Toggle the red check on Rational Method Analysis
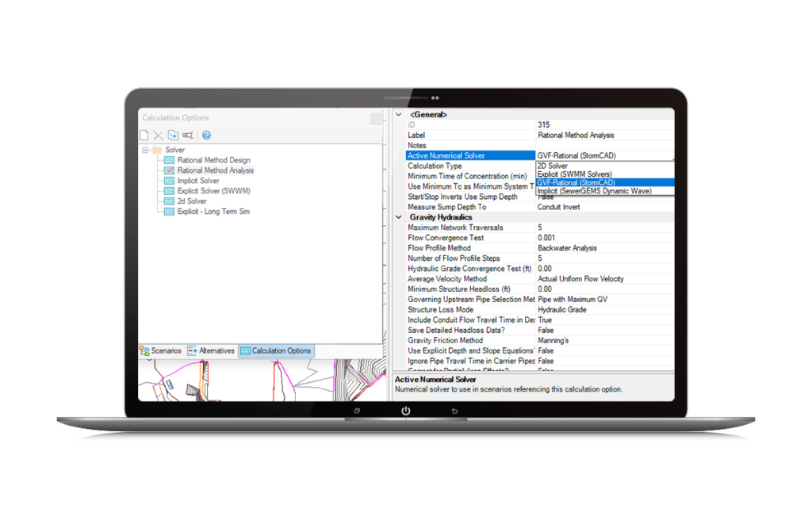The height and width of the screenshot is (528, 812). click(x=168, y=170)
